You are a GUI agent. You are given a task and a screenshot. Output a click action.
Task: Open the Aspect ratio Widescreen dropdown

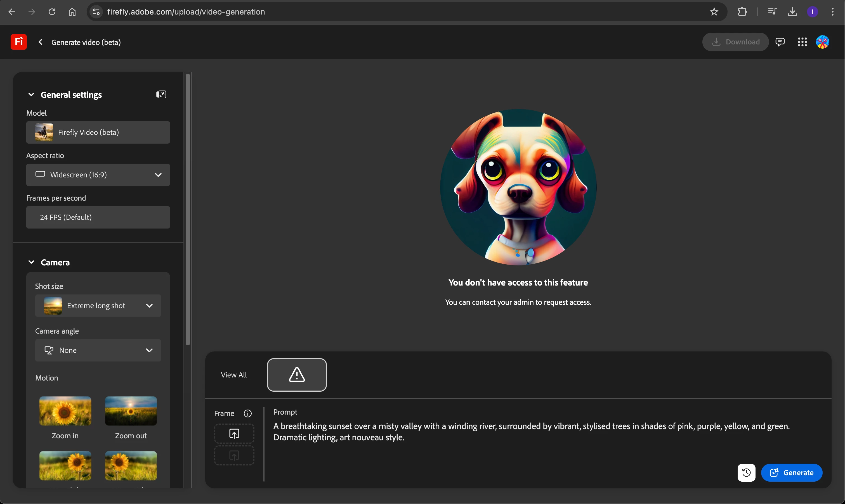[x=98, y=175]
